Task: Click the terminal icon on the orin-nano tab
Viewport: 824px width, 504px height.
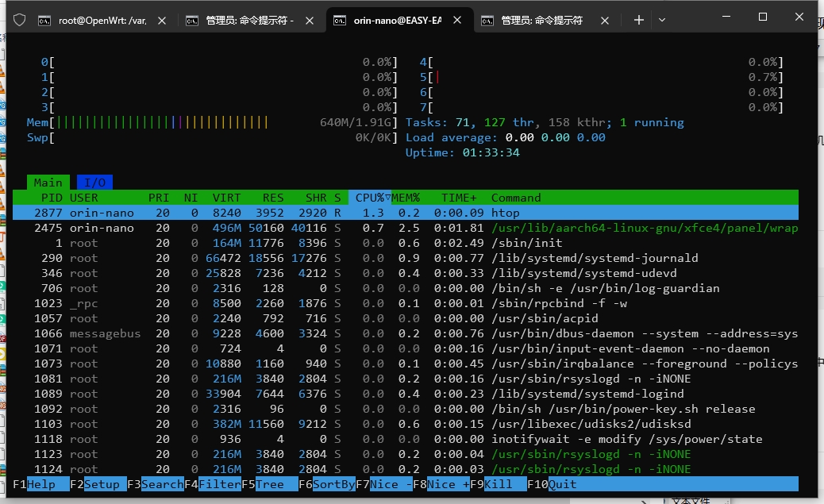Action: (340, 21)
